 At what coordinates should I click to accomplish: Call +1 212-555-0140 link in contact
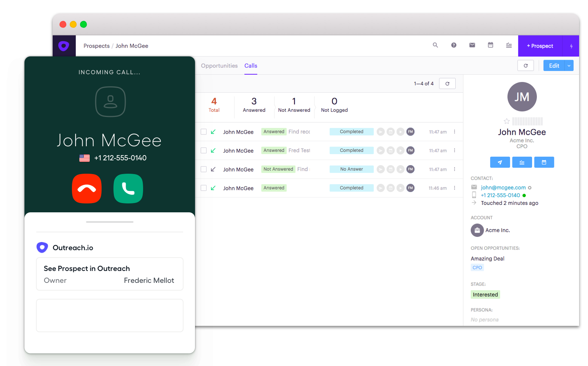pos(500,195)
